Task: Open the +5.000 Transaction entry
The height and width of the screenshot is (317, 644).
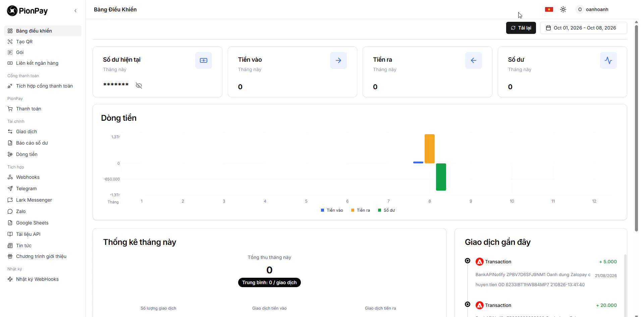Action: coord(546,273)
